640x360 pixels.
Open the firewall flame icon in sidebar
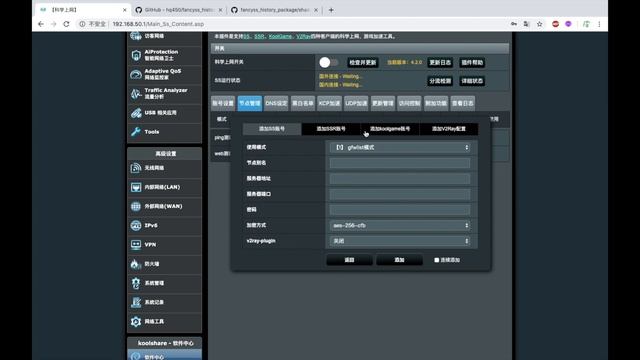[136, 264]
